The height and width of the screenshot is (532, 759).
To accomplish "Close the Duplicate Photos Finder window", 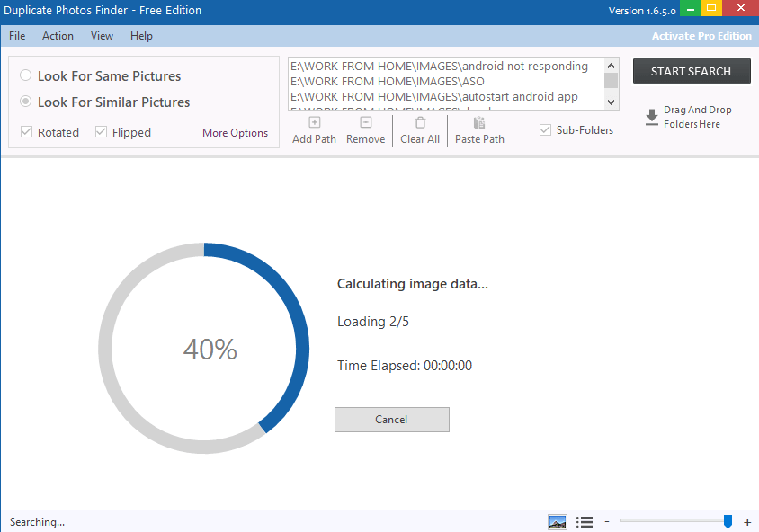I will (x=741, y=8).
